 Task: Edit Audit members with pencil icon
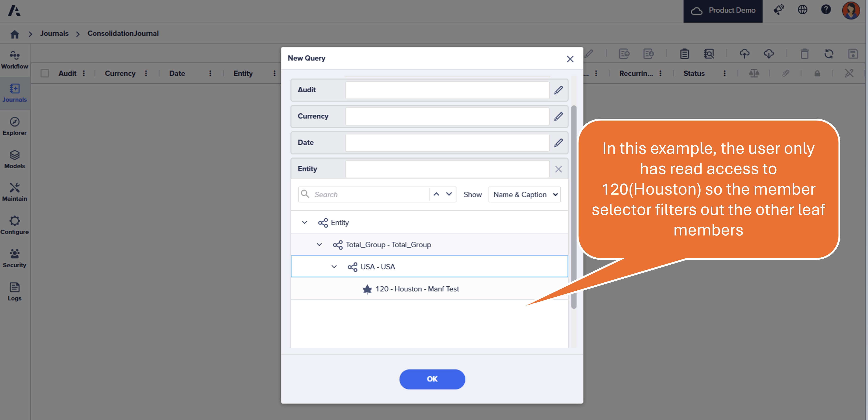pyautogui.click(x=558, y=90)
